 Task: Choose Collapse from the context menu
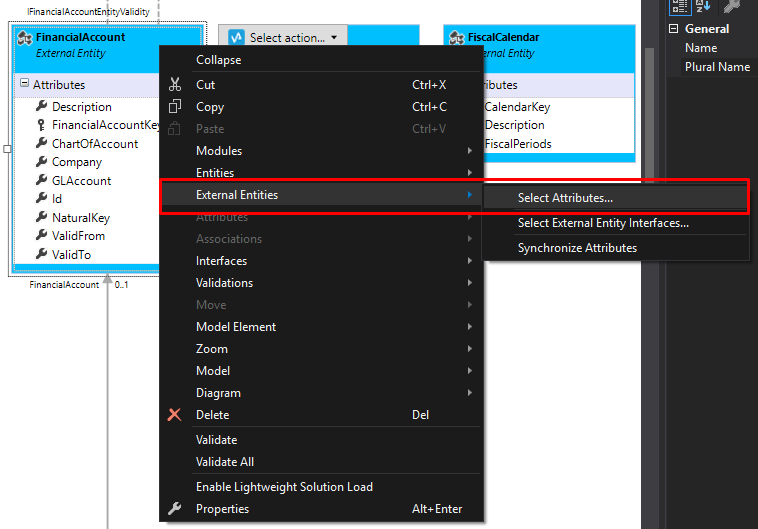321,60
